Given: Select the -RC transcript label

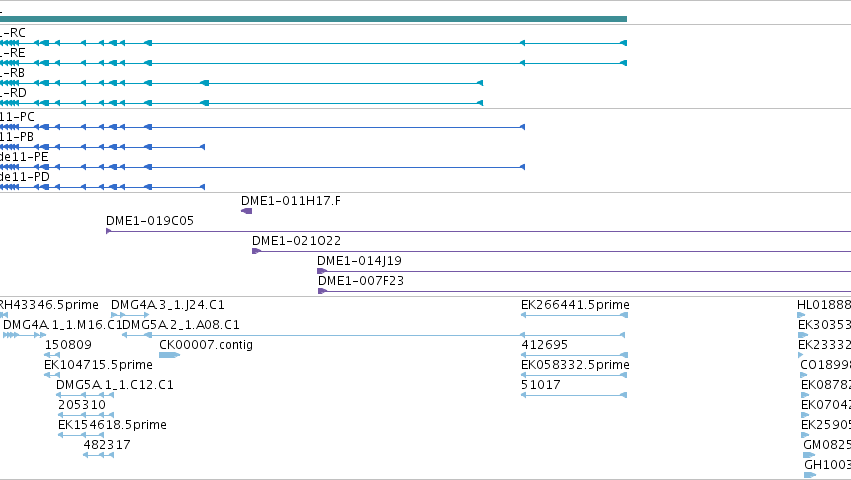Looking at the screenshot, I should tap(13, 33).
